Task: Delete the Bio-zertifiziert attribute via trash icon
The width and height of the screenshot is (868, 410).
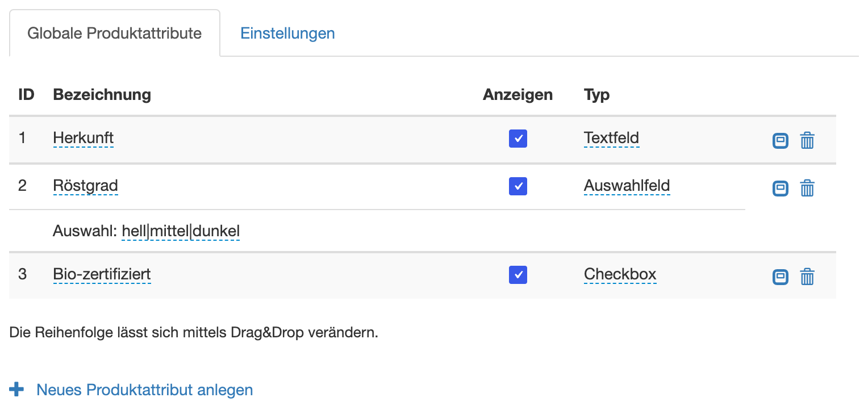Action: click(x=807, y=277)
